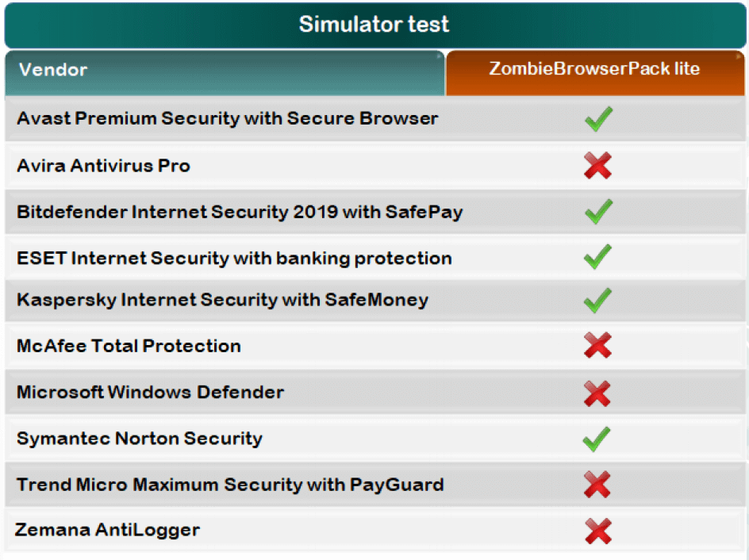Click the green checkmark for ESET Internet Security

coord(598,257)
